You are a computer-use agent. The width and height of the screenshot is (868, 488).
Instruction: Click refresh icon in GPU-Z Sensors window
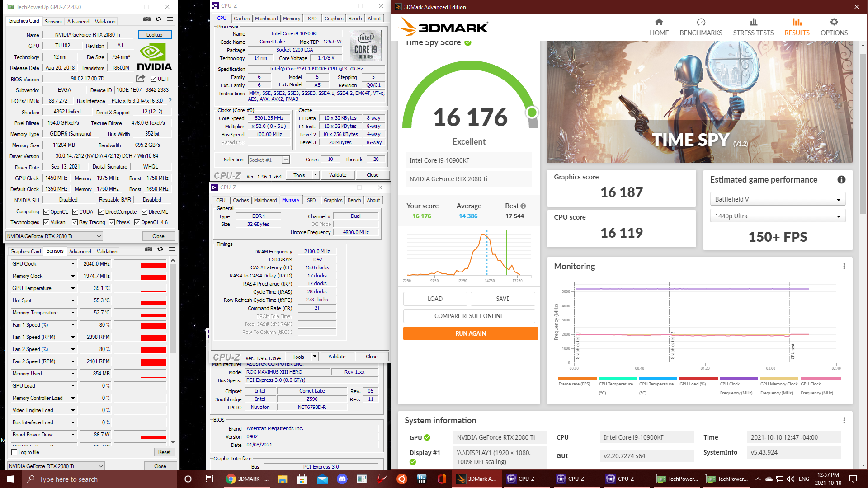pos(160,249)
